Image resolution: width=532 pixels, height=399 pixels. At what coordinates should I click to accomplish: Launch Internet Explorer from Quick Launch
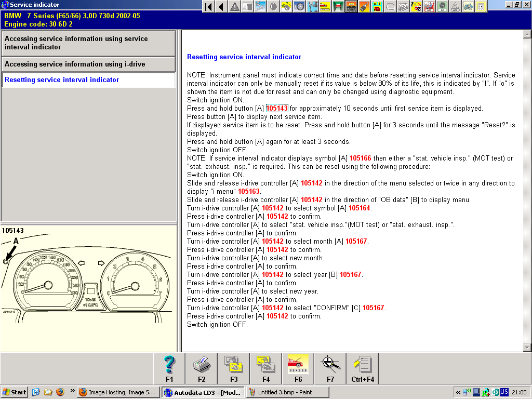[x=36, y=392]
